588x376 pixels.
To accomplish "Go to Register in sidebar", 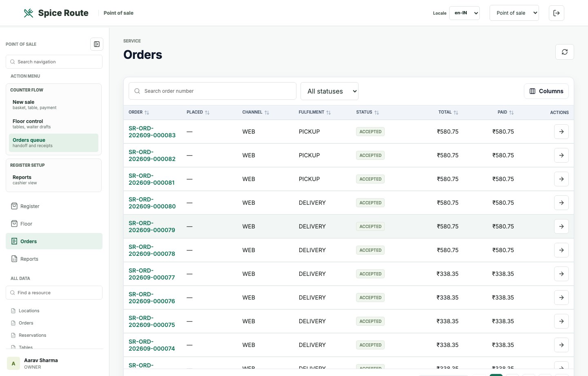I will click(54, 206).
